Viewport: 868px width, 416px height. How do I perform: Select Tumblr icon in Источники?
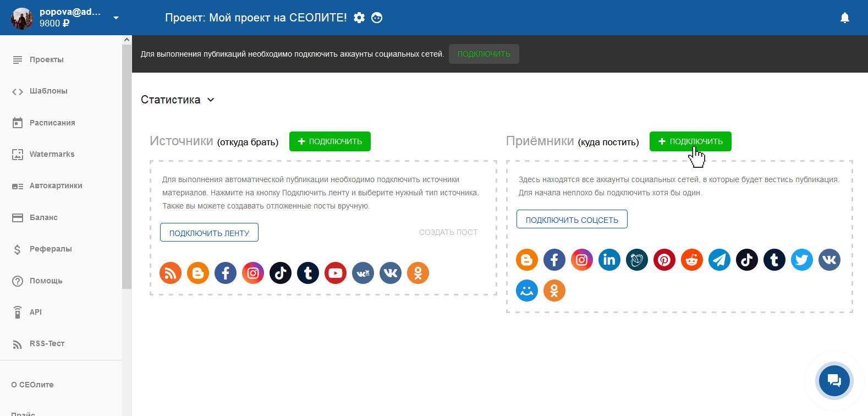tap(308, 273)
